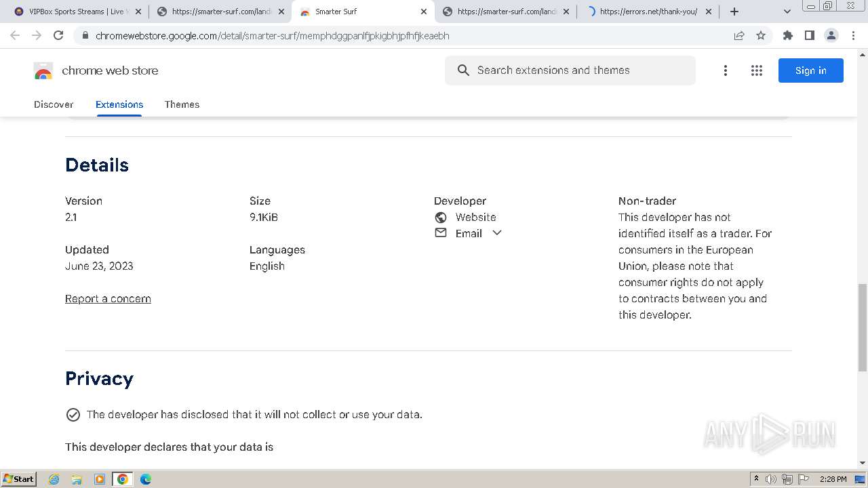Click the page vertical scrollbar thumb

pyautogui.click(x=863, y=327)
